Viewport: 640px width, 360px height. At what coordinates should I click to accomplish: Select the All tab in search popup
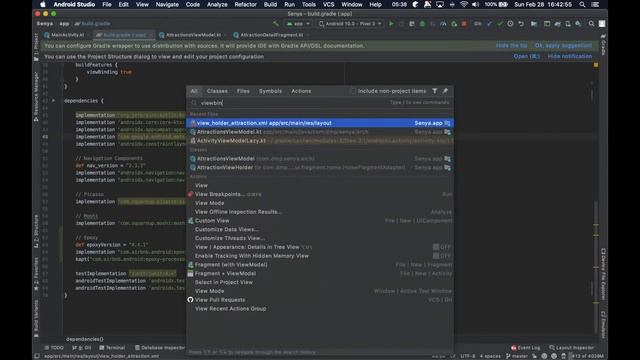point(194,91)
